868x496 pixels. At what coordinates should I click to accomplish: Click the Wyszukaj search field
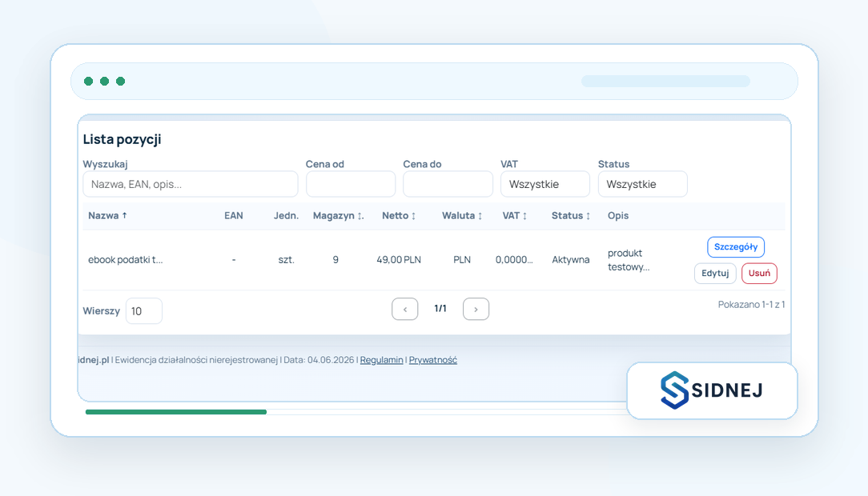pyautogui.click(x=191, y=184)
